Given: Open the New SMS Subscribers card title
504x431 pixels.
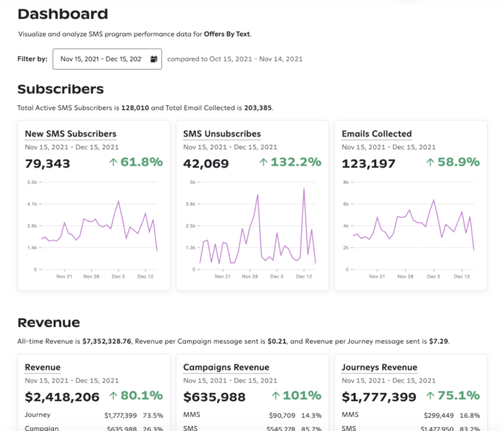Looking at the screenshot, I should [70, 134].
